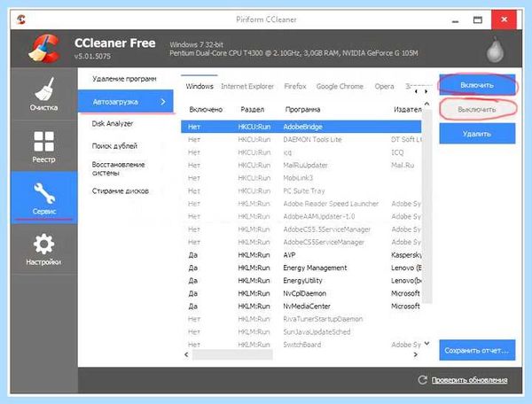Select SunJavaUpdateSched entry
532x404 pixels.
pyautogui.click(x=301, y=332)
